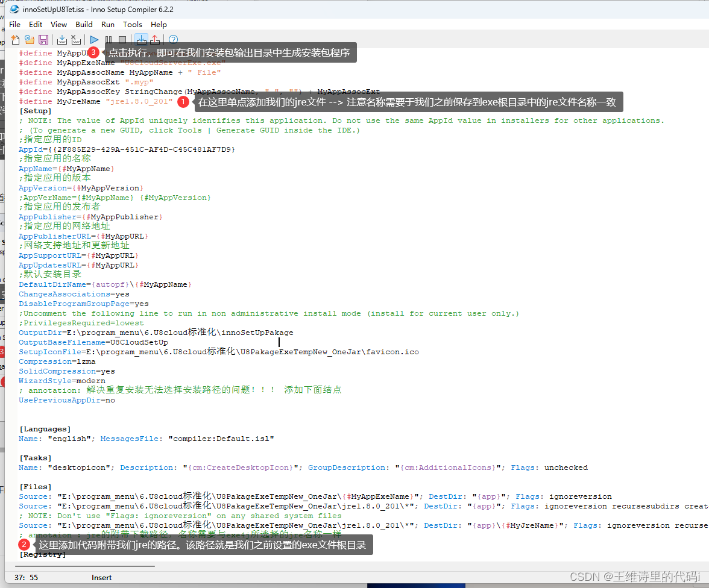Click the [Setup] section header
Screen dimensions: 709x588
(35, 111)
